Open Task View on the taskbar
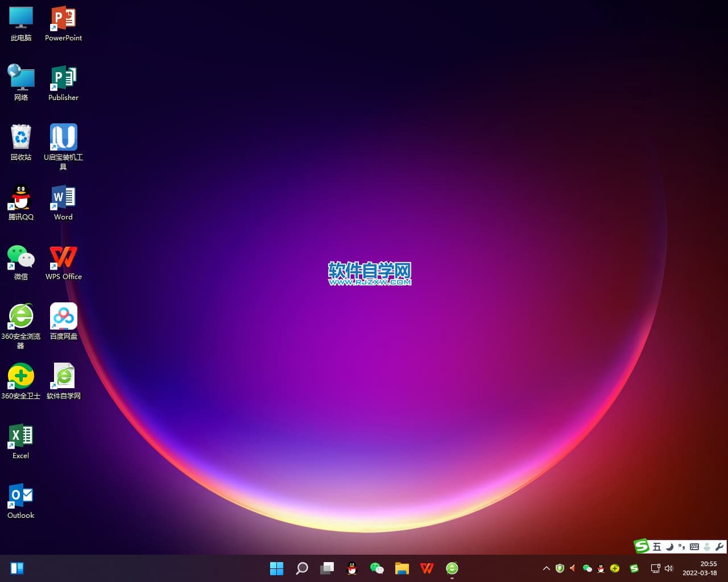 pyautogui.click(x=327, y=568)
